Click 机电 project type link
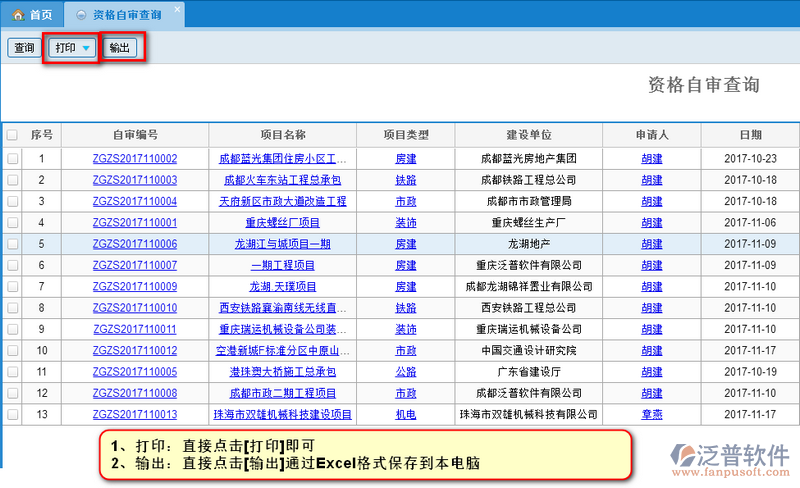This screenshot has height=488, width=800. [x=406, y=414]
